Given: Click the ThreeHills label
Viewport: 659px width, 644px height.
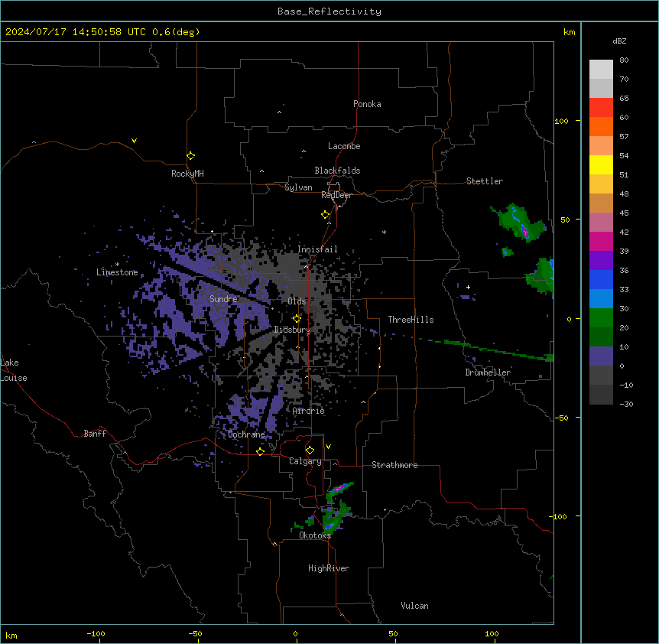Looking at the screenshot, I should click(x=411, y=320).
